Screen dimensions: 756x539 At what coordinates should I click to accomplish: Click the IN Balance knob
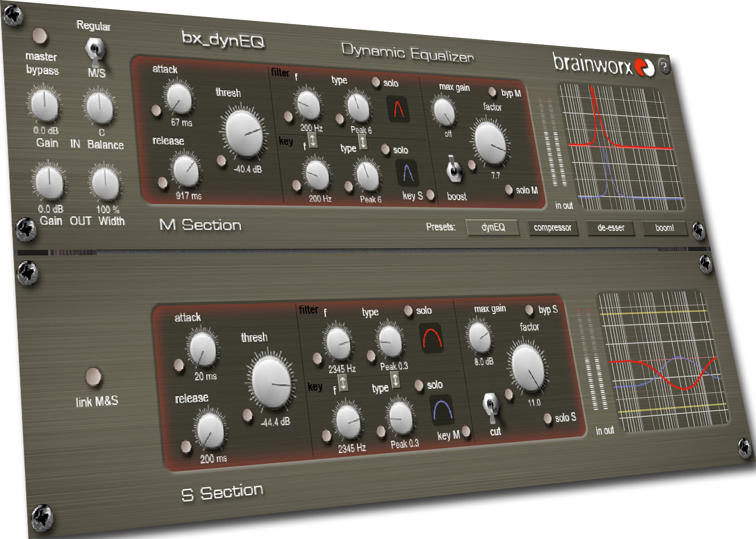[x=99, y=108]
